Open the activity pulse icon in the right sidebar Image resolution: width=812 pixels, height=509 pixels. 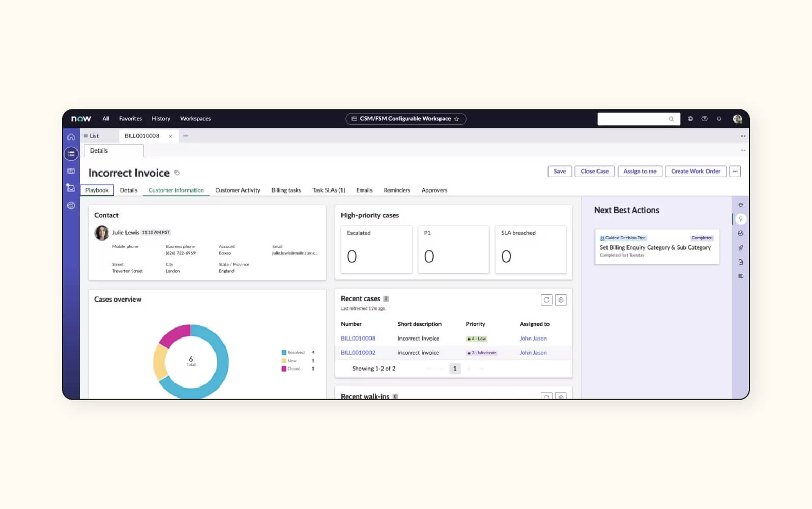coord(741,233)
